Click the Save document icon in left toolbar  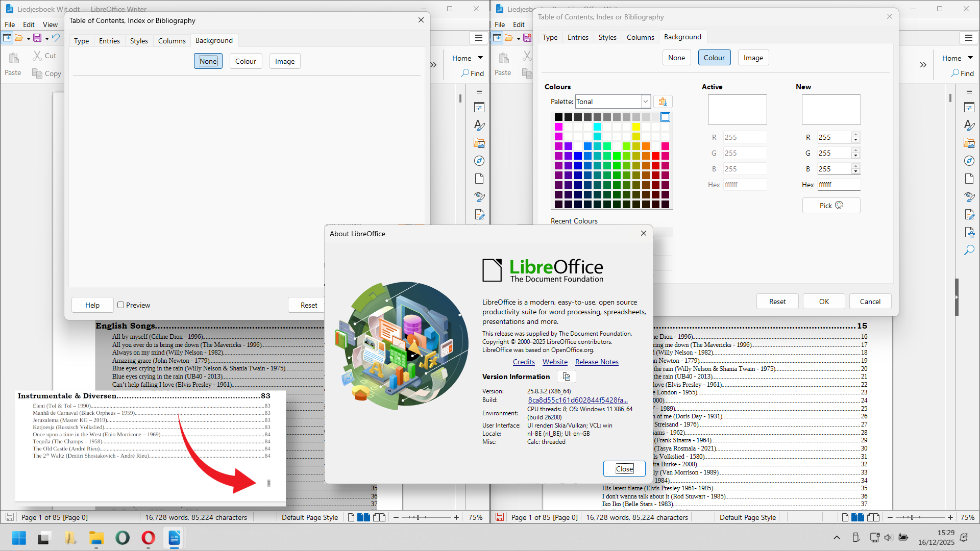(37, 38)
